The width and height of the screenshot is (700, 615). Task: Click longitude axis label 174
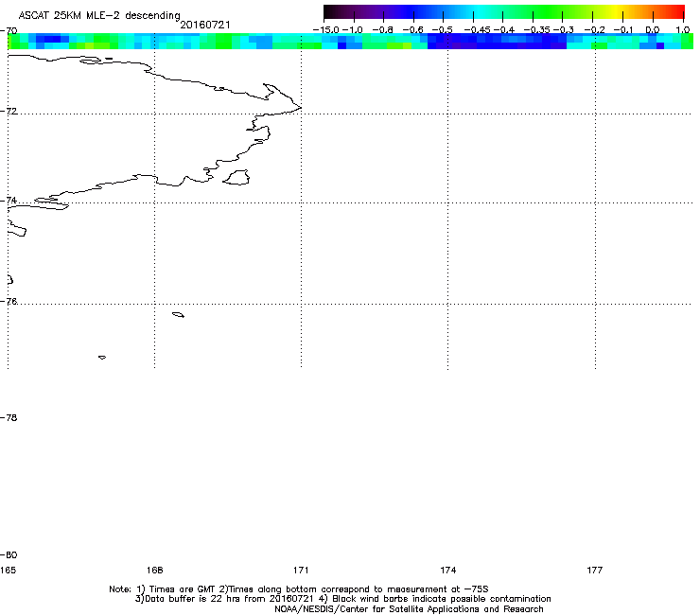[447, 570]
